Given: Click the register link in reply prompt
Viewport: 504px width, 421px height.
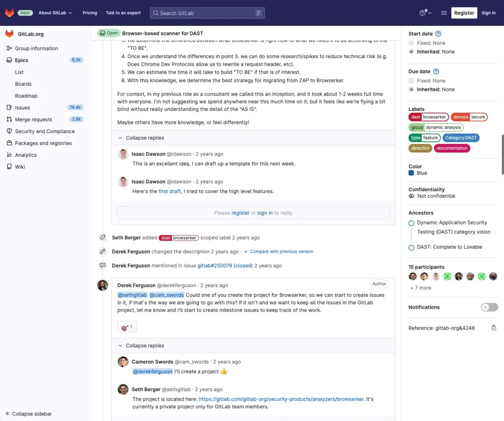Looking at the screenshot, I should click(240, 213).
